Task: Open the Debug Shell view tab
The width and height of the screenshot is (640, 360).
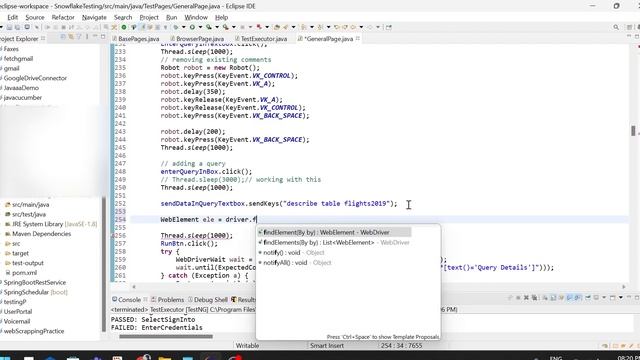Action: tap(208, 300)
